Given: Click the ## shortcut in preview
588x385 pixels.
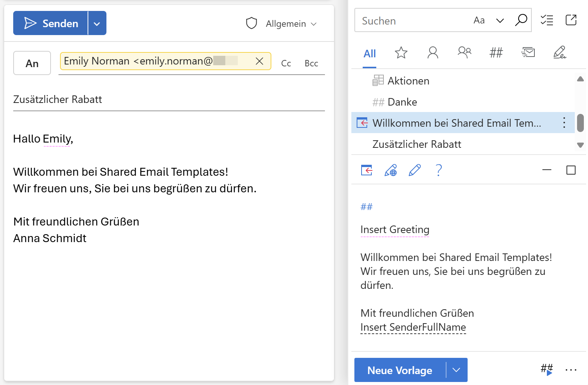Looking at the screenshot, I should (x=366, y=207).
